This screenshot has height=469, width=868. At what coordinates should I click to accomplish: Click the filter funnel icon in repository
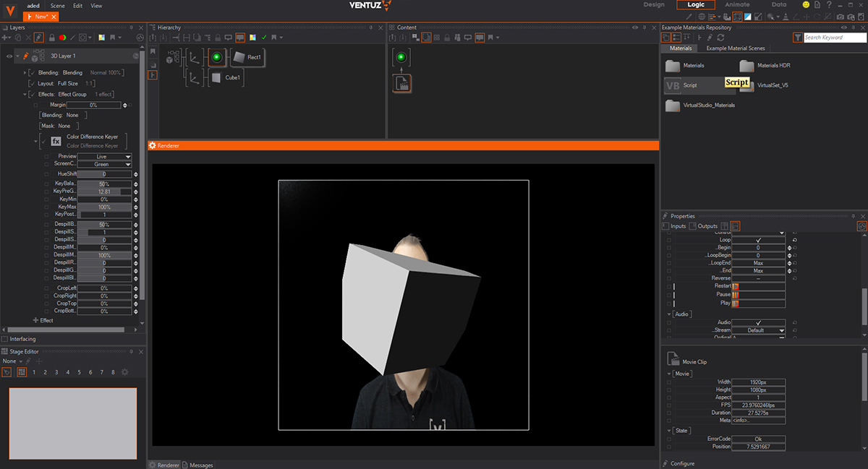point(797,38)
